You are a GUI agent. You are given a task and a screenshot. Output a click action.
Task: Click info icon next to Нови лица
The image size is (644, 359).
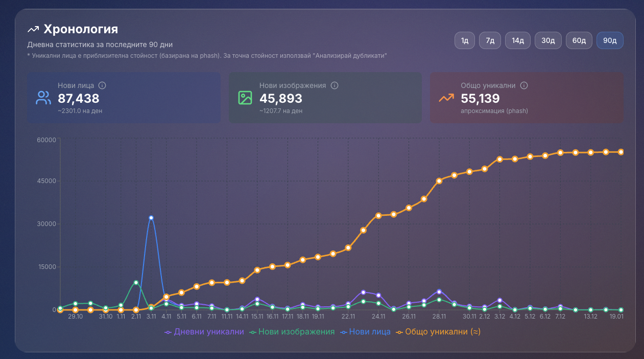(x=102, y=85)
